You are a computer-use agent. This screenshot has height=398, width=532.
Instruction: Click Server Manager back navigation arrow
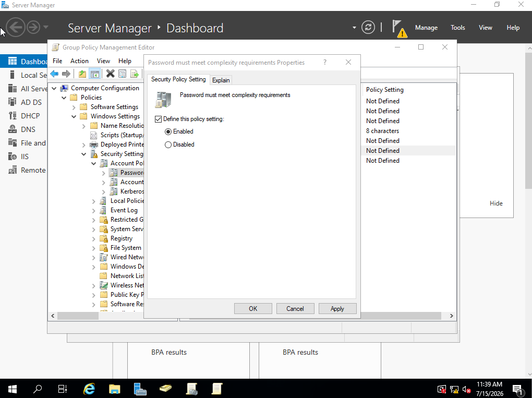pos(16,27)
